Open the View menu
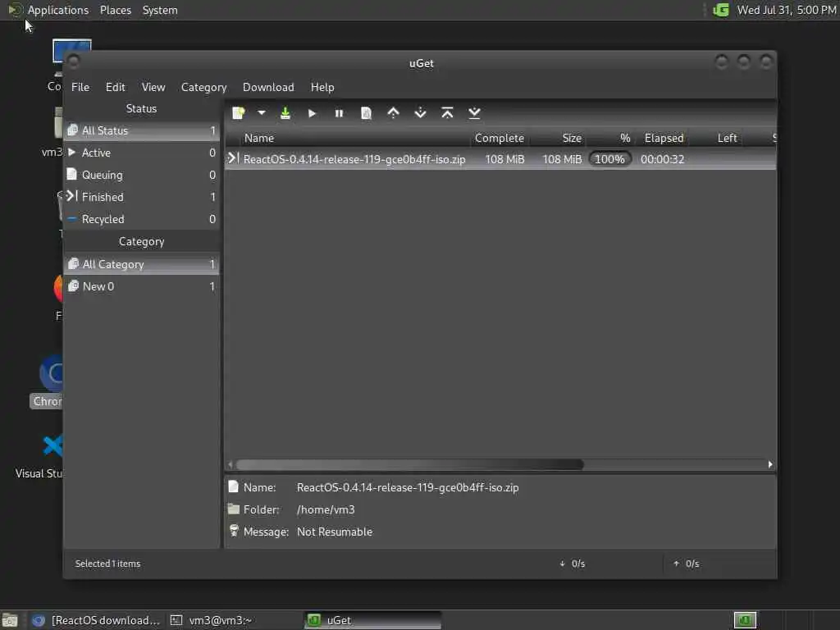The image size is (840, 630). (x=153, y=87)
